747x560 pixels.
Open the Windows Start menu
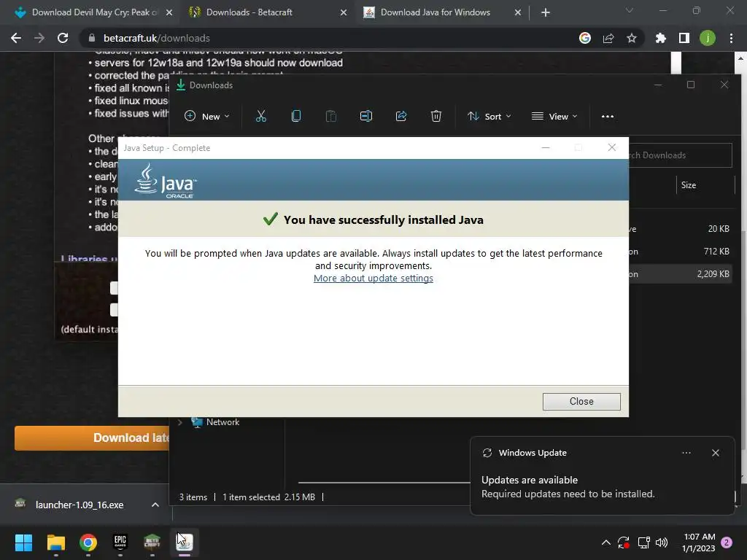23,542
